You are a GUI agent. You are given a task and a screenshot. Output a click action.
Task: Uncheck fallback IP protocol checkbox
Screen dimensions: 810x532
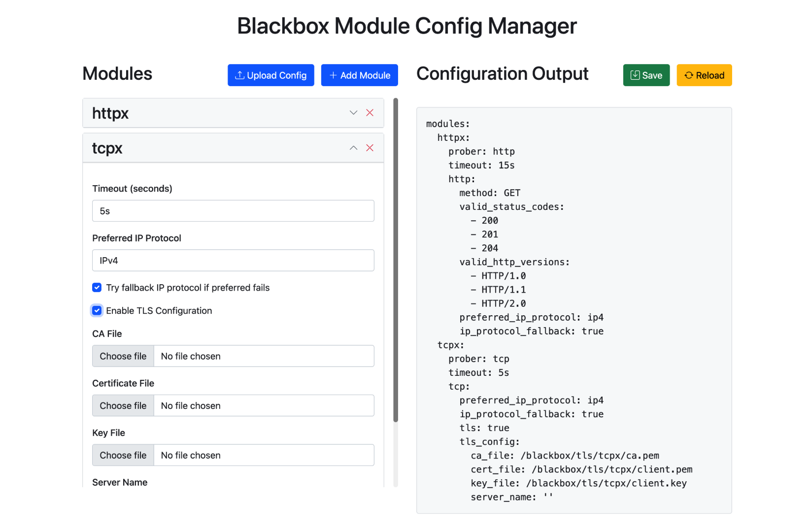[97, 288]
